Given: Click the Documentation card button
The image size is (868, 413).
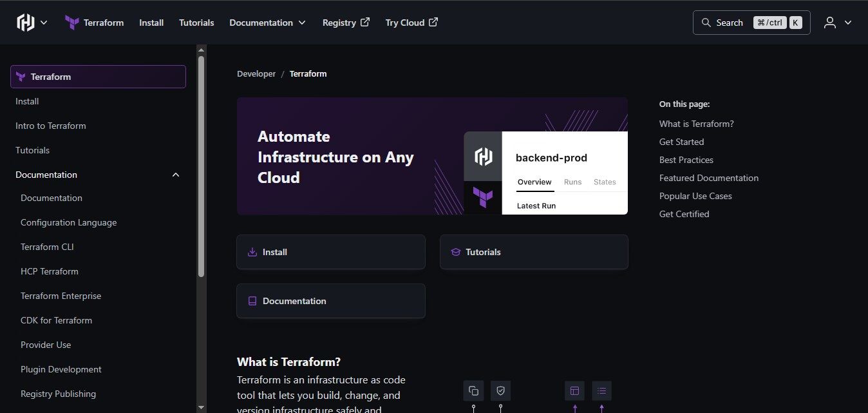Looking at the screenshot, I should tap(331, 301).
